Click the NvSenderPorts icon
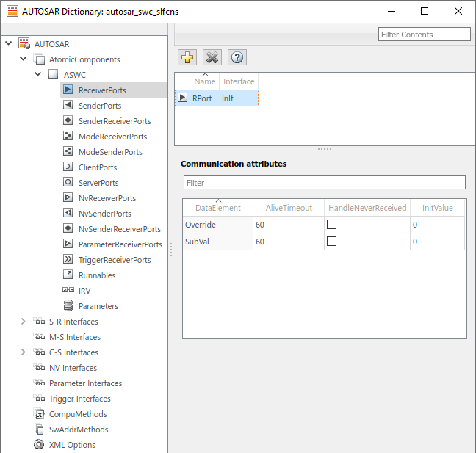476x453 pixels. (x=68, y=213)
